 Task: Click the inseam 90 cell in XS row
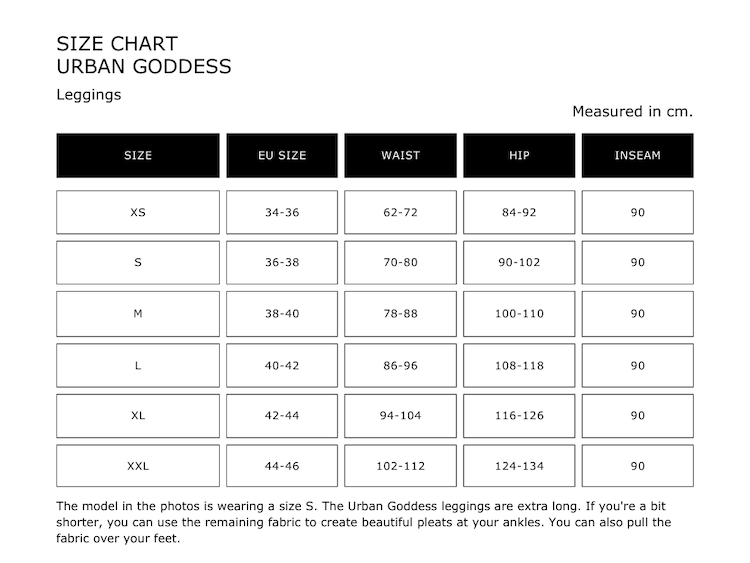[637, 213]
